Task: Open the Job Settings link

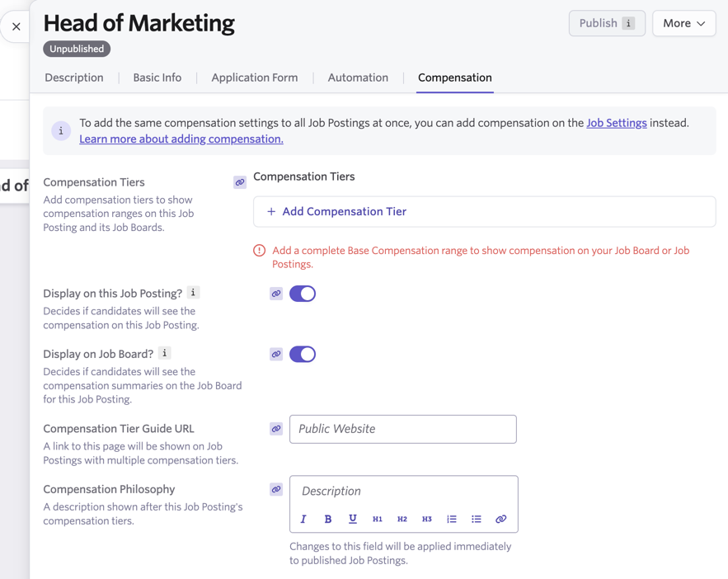Action: pos(617,123)
